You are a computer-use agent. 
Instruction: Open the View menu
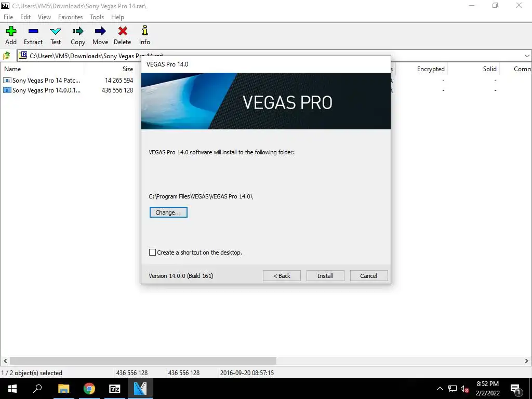(x=45, y=17)
